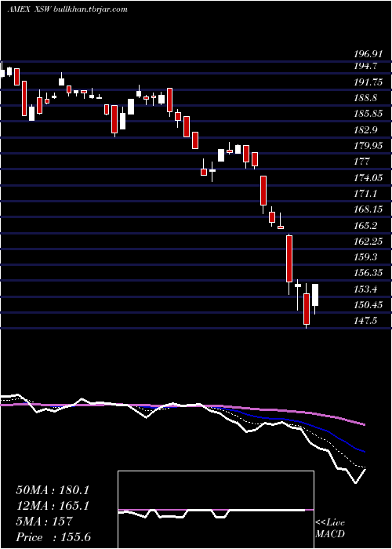Click the 5MA : 157 readout

click(44, 522)
